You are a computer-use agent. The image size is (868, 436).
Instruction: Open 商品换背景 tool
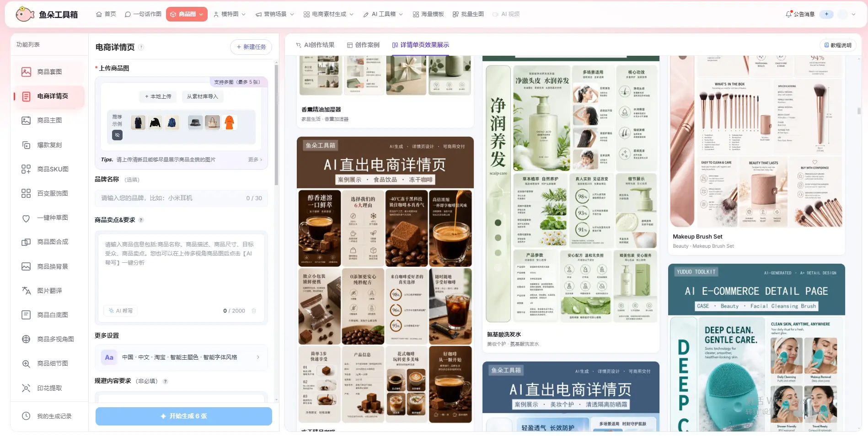49,266
